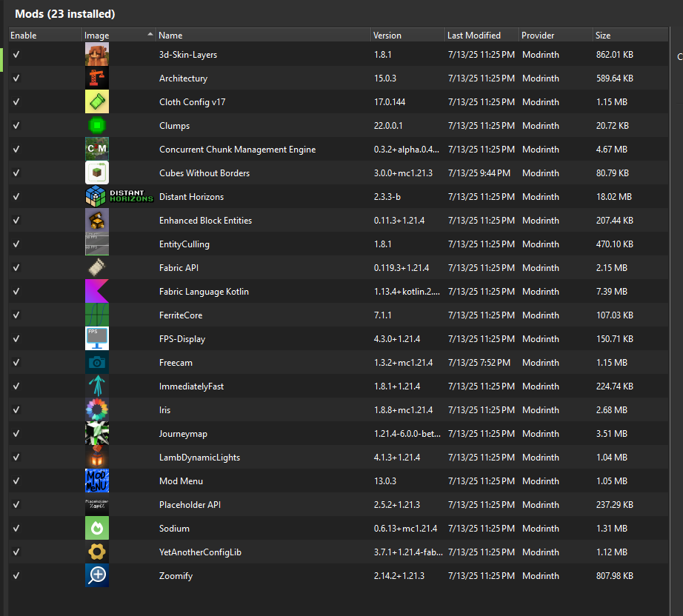Click the LambDynamicLights lantern icon
683x616 pixels.
click(97, 457)
